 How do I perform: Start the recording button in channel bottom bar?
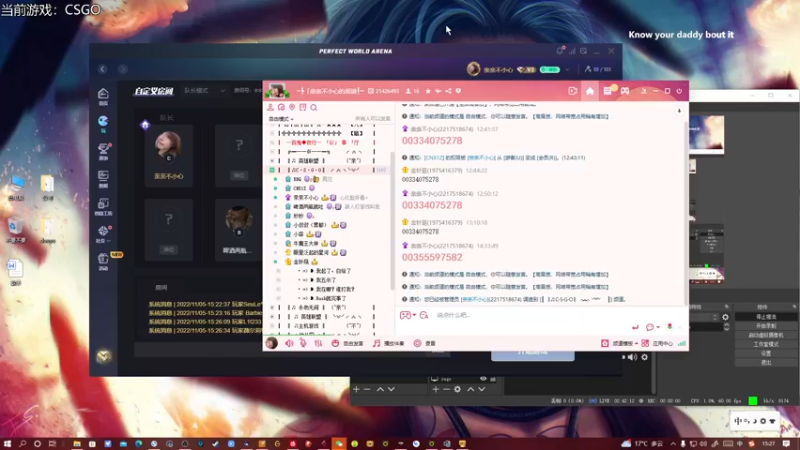tap(424, 343)
